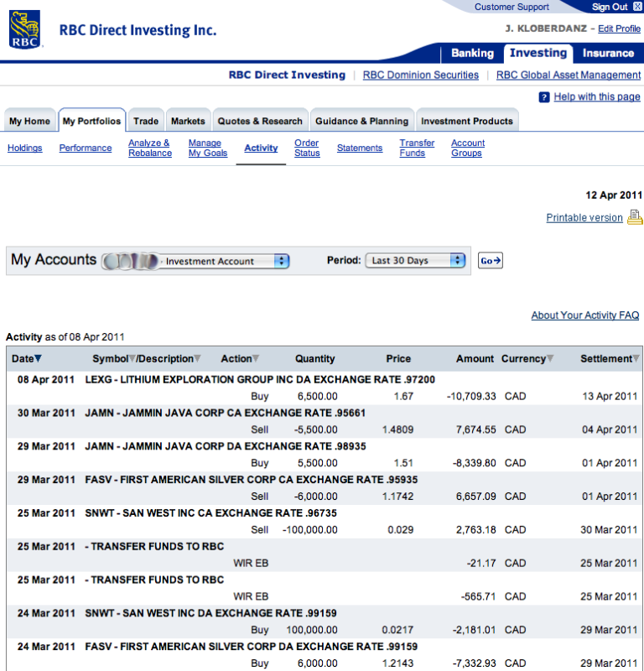Select JAMN row with exchange rate .98935
Viewport: 644px width, 671px height.
(325, 455)
